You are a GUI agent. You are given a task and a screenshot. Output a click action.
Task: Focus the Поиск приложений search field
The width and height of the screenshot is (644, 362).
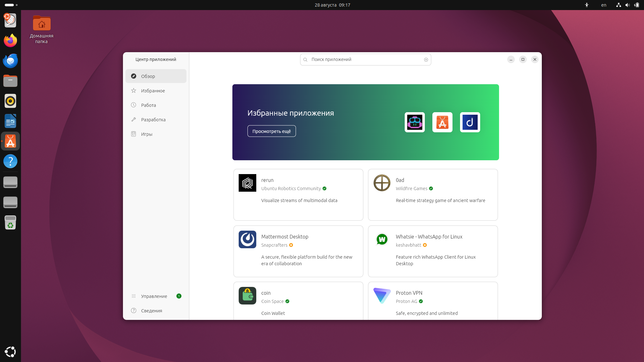[x=366, y=60]
